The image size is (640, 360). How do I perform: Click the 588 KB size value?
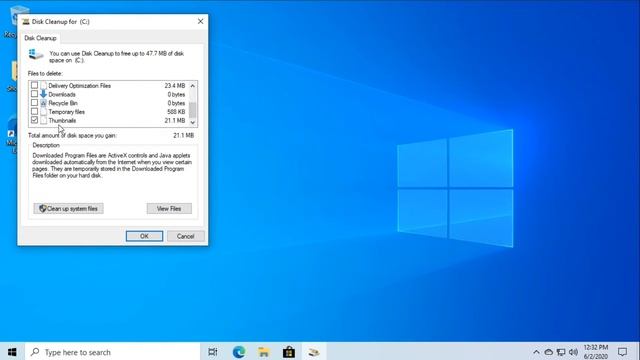[176, 112]
